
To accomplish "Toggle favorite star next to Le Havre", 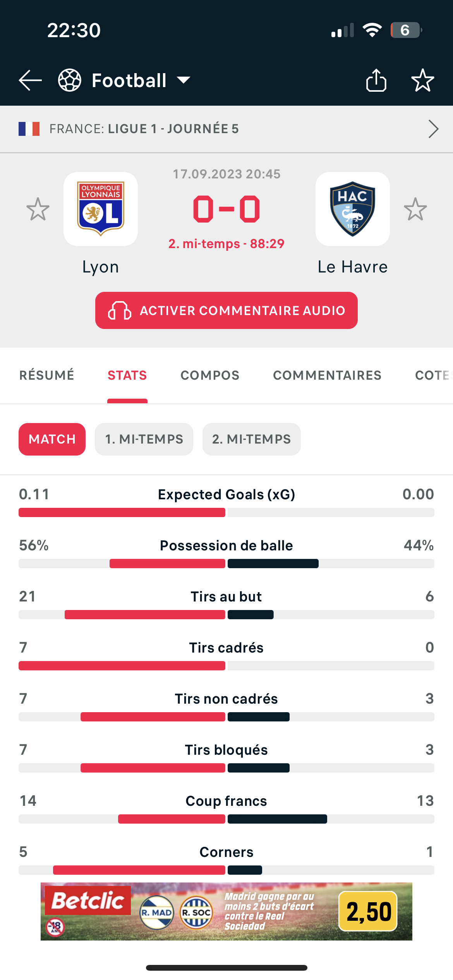I will point(415,209).
